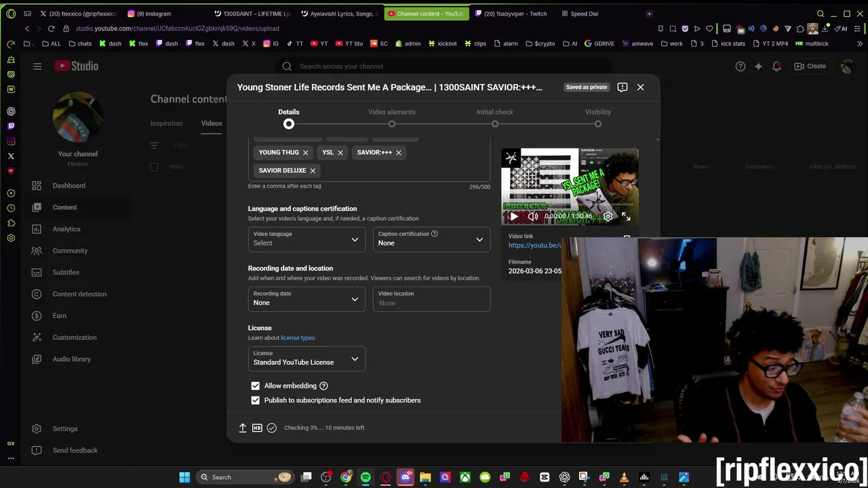
Task: Click the upload status arrow icon
Action: point(243,428)
